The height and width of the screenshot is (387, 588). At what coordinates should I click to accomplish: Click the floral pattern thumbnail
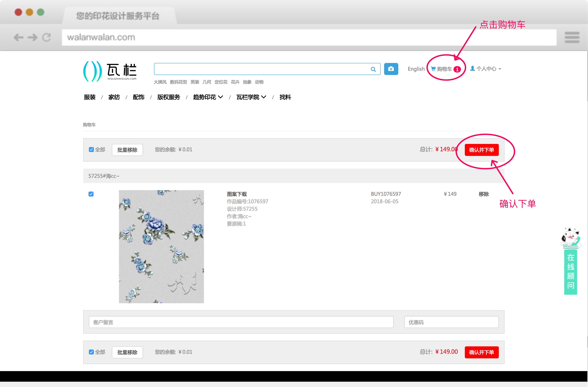coord(161,247)
